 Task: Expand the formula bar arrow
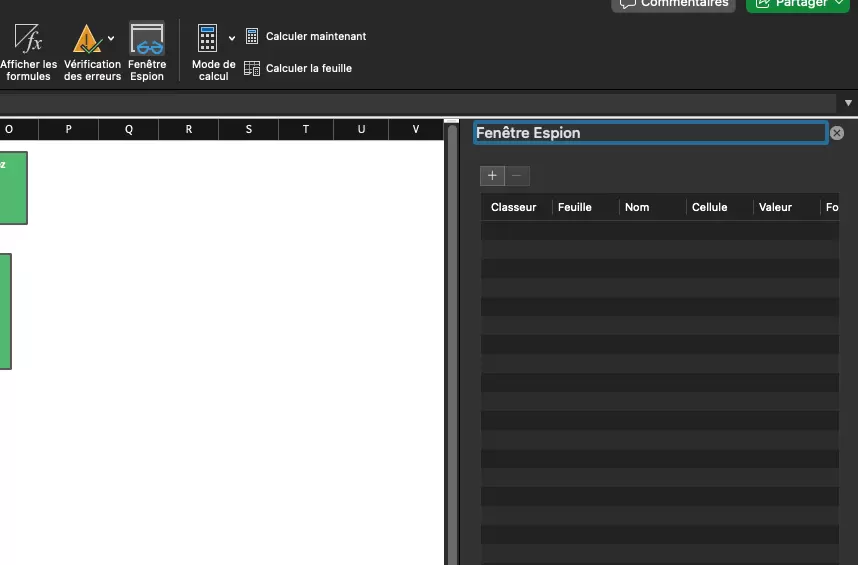(x=848, y=103)
